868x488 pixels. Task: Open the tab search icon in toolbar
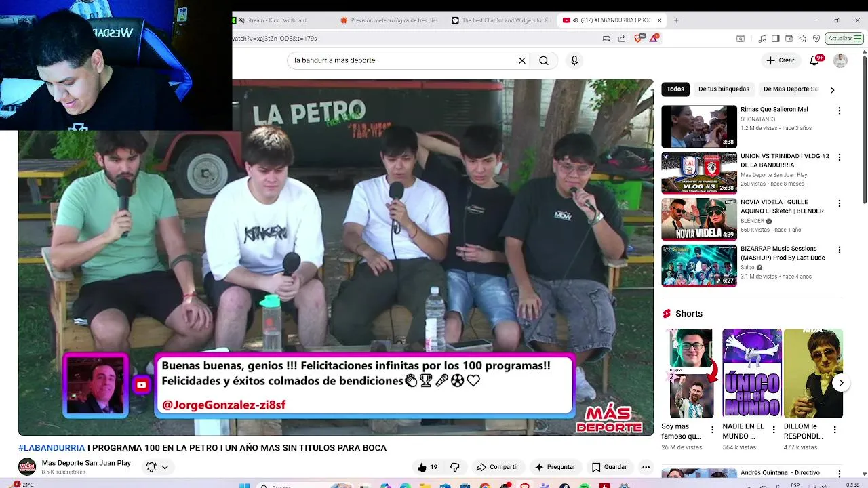(x=741, y=39)
